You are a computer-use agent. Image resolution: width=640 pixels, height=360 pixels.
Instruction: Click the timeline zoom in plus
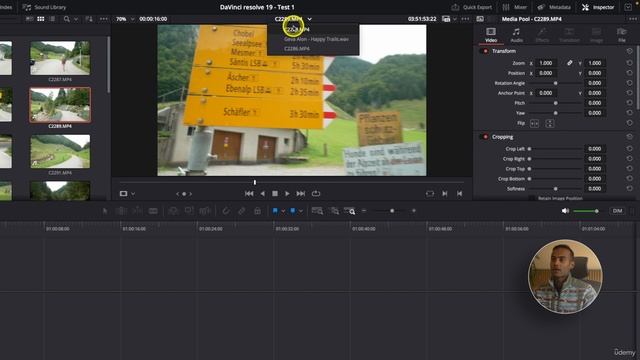tap(414, 211)
